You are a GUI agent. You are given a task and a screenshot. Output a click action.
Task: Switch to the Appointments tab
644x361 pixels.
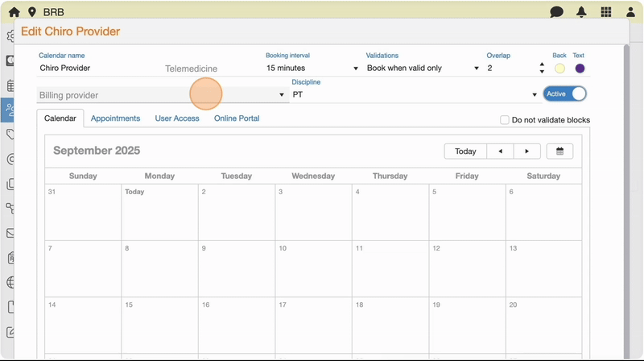point(115,118)
